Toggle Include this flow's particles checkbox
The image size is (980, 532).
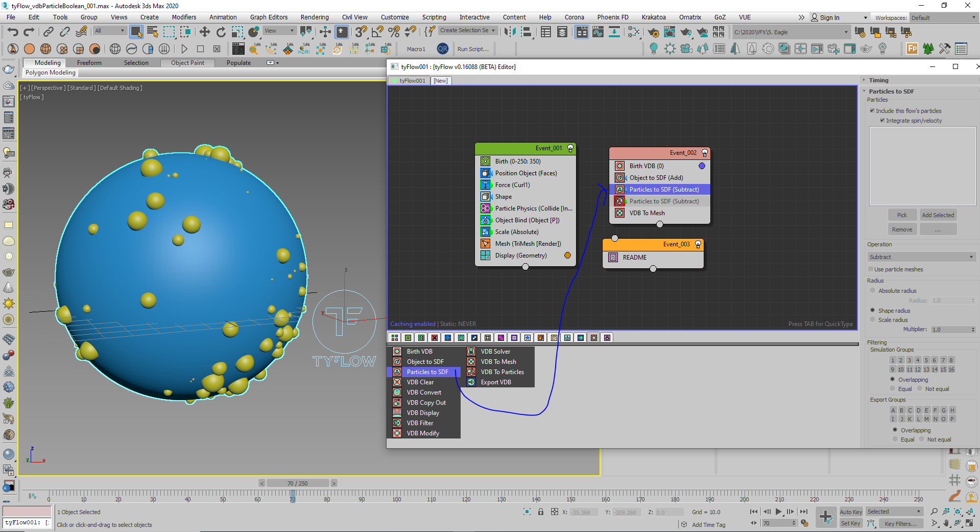[872, 111]
